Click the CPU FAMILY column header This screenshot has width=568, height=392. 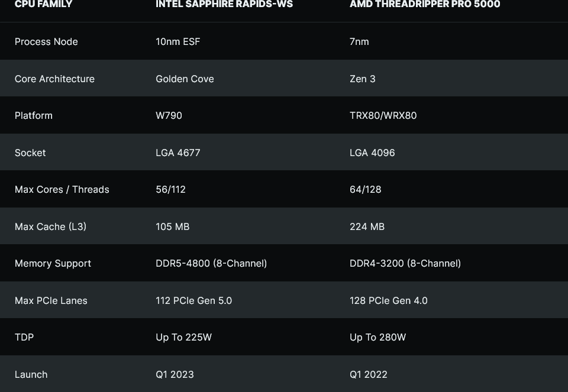pyautogui.click(x=43, y=5)
